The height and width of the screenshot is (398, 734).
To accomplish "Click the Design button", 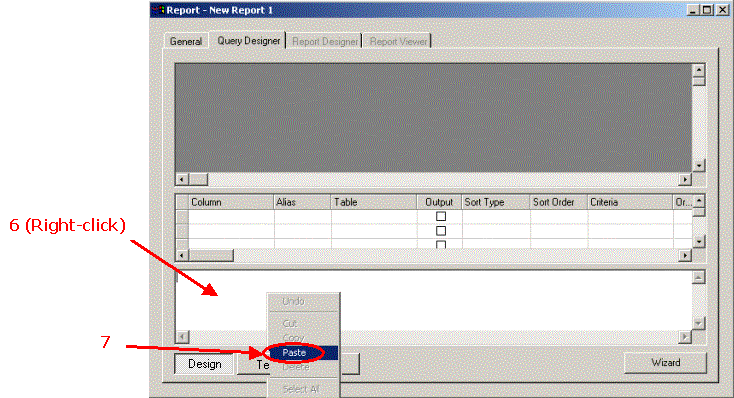I will 204,364.
